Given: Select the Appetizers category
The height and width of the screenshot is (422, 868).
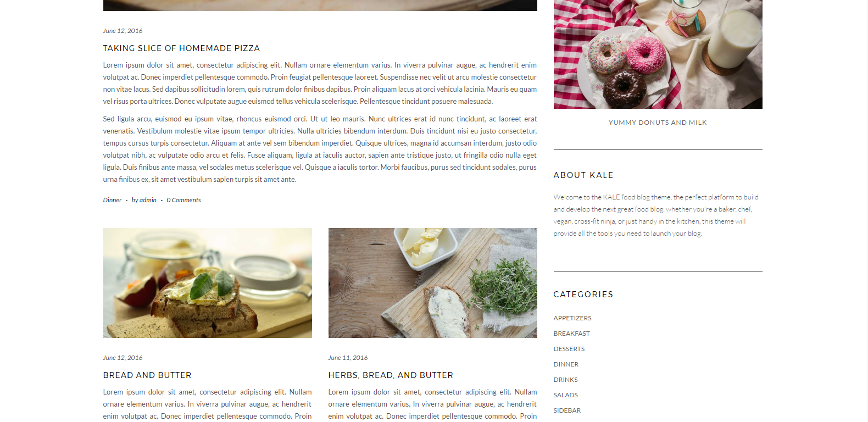Looking at the screenshot, I should click(572, 318).
